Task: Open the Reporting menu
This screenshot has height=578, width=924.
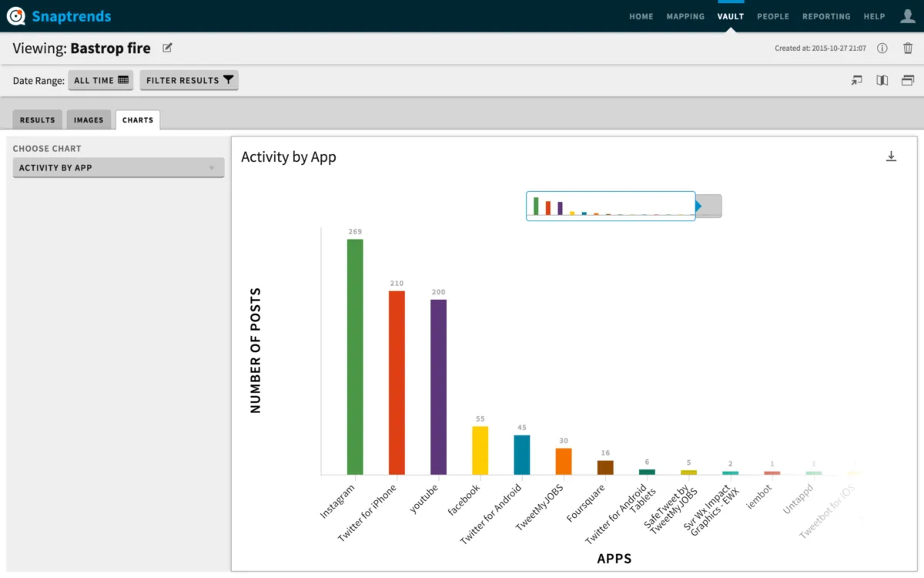Action: [826, 16]
